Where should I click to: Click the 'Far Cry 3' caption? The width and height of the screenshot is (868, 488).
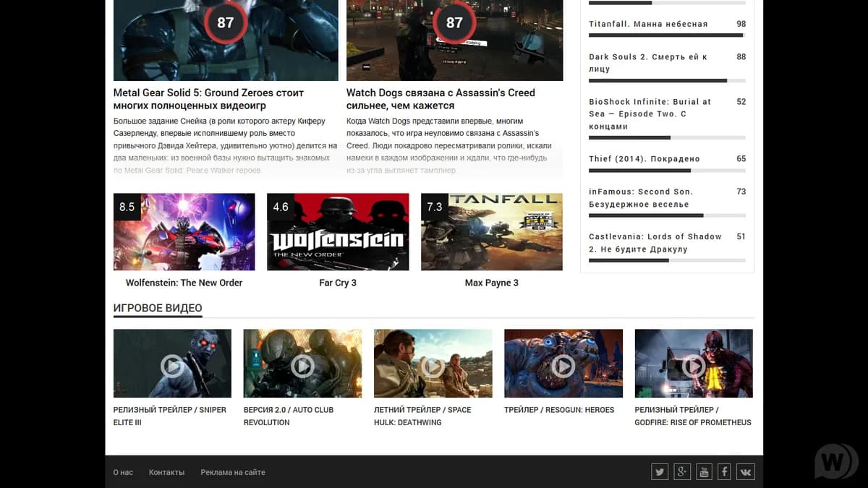click(x=338, y=283)
